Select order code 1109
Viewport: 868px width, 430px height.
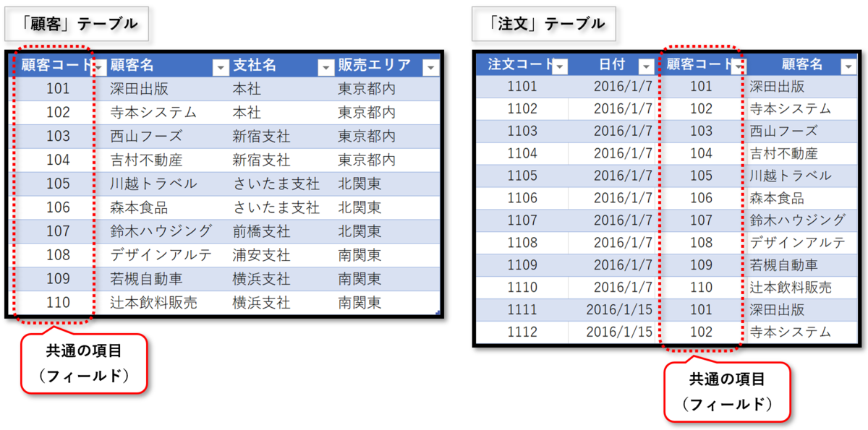(522, 265)
